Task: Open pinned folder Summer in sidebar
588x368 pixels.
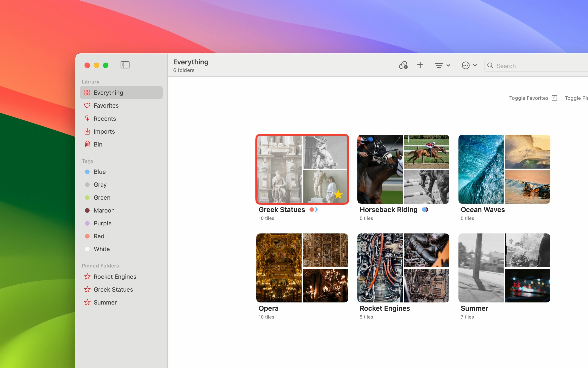Action: click(121, 302)
